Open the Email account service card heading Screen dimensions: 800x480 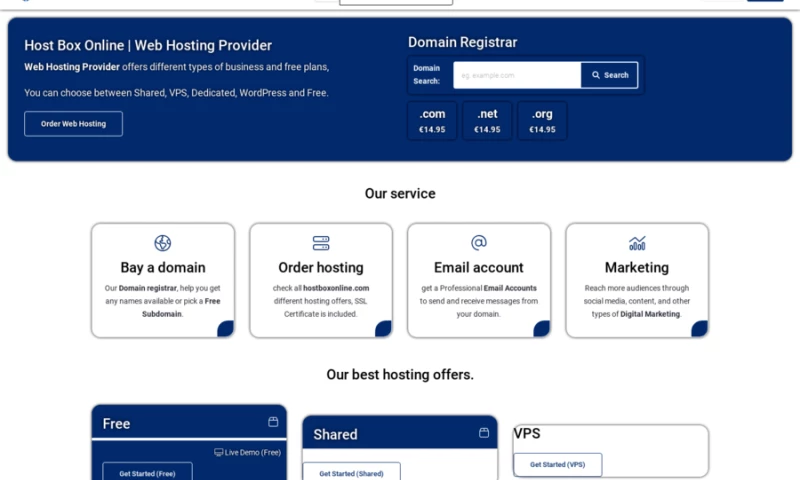click(x=479, y=268)
